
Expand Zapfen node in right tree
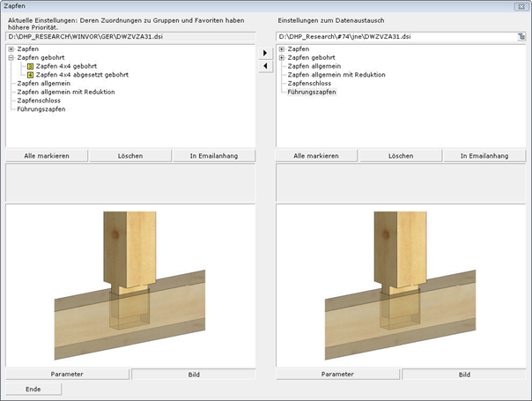point(282,48)
